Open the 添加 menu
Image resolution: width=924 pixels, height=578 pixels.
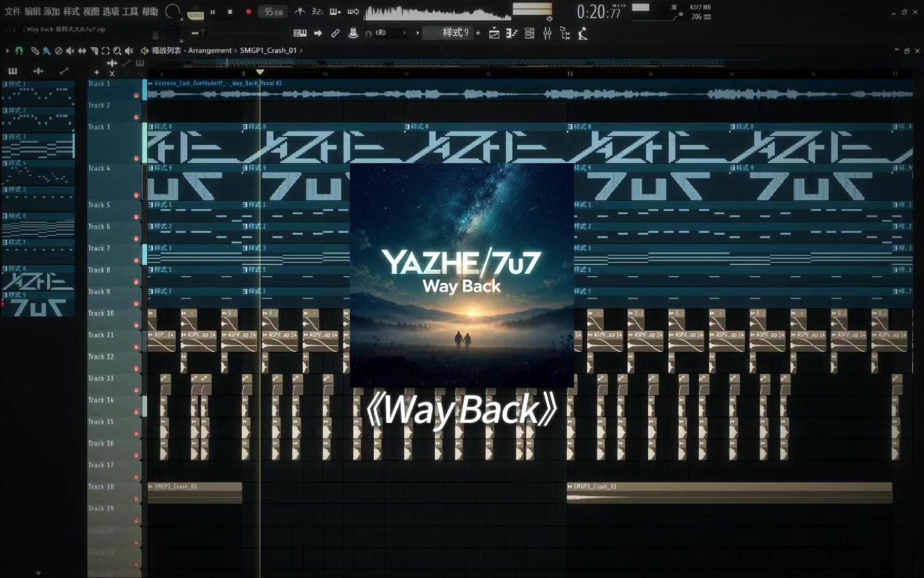(x=52, y=11)
